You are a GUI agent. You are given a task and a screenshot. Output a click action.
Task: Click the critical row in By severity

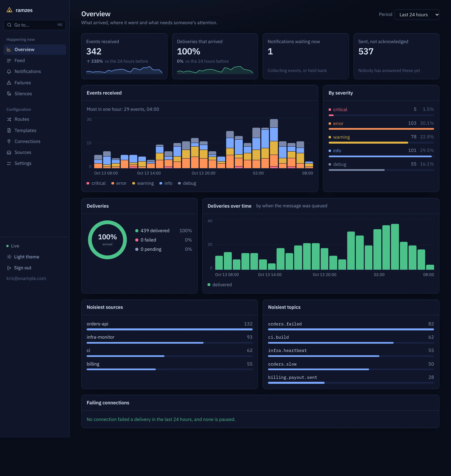pyautogui.click(x=381, y=111)
